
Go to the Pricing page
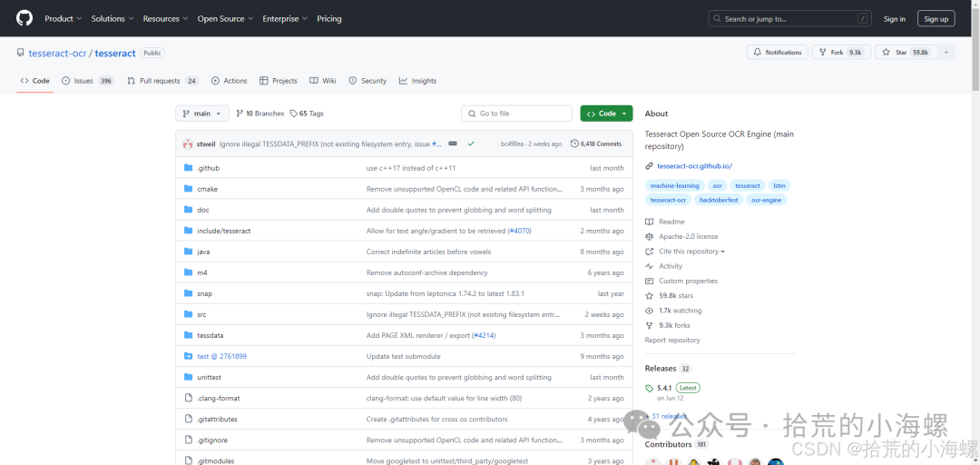(x=329, y=19)
